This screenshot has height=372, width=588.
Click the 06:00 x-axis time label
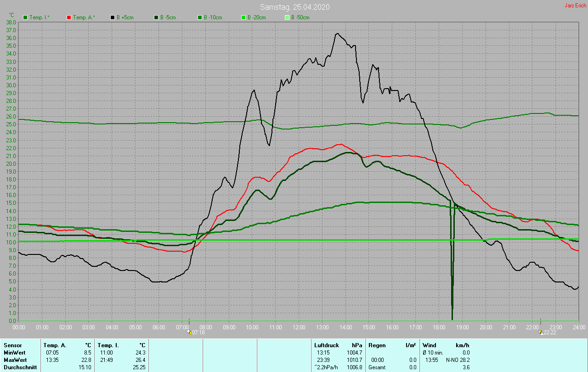(159, 327)
